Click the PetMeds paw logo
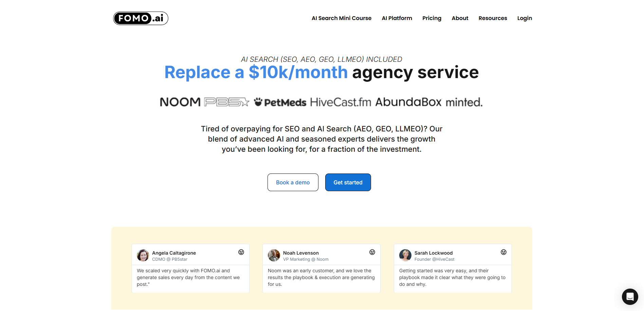 pyautogui.click(x=258, y=101)
